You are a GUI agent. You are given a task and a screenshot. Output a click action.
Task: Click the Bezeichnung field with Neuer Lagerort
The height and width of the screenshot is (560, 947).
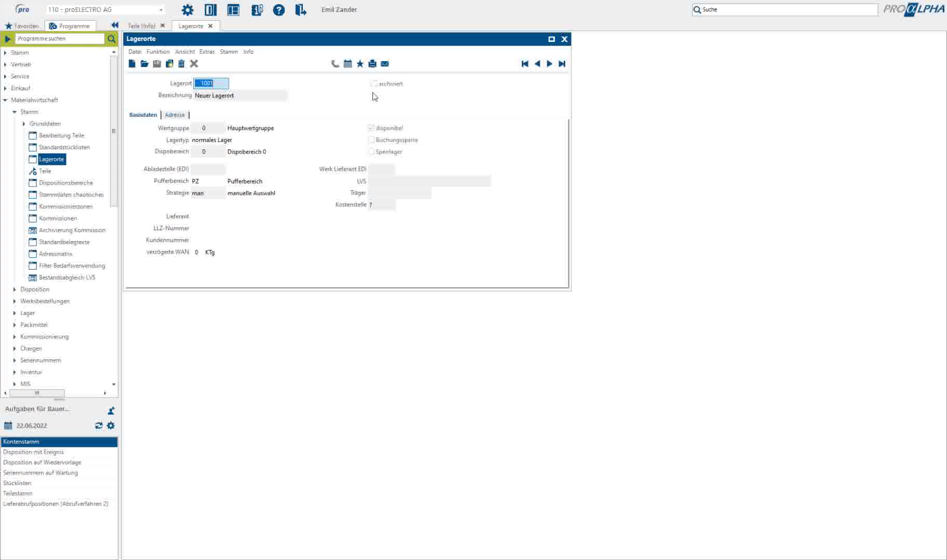pos(240,96)
